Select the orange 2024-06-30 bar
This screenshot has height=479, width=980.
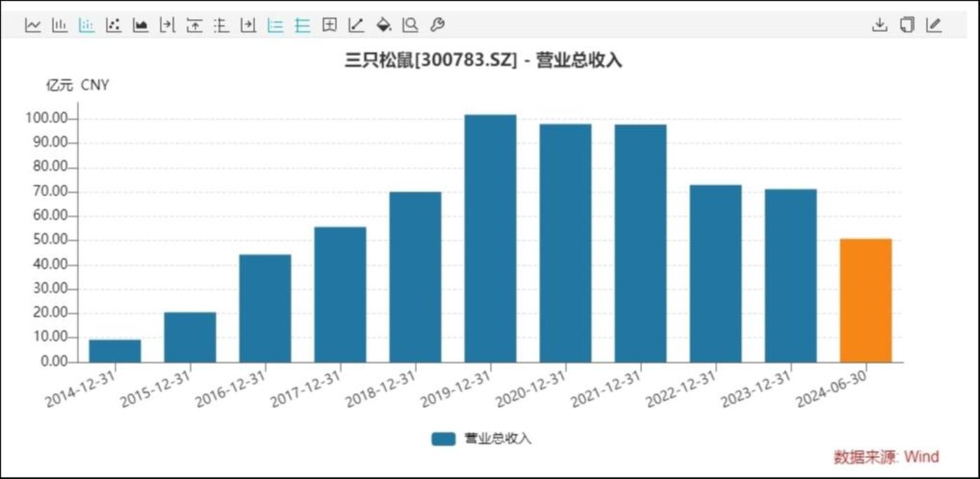pos(866,300)
